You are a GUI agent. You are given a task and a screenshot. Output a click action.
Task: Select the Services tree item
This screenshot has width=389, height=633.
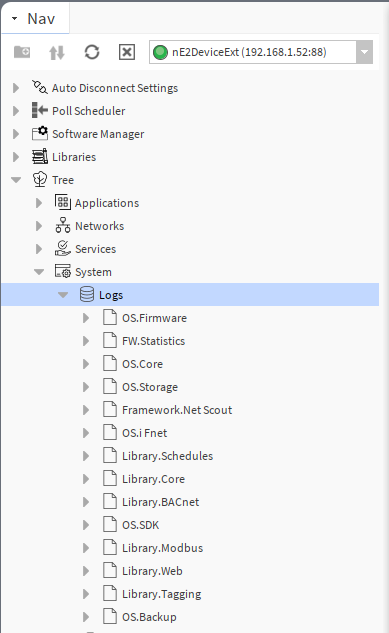point(95,249)
